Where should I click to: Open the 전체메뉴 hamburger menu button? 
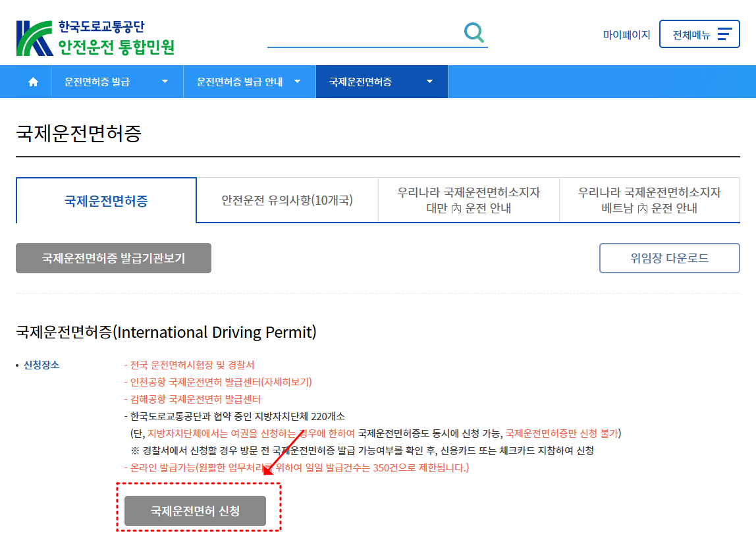(x=699, y=34)
